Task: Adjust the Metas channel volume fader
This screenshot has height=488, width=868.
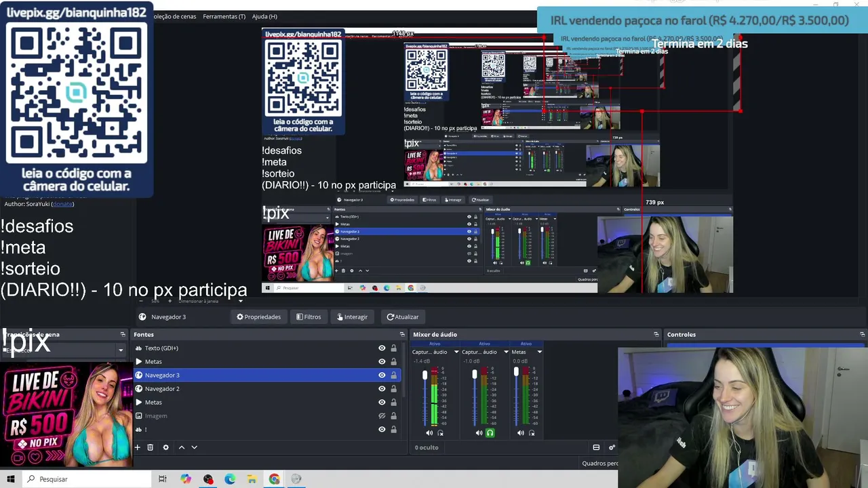Action: click(516, 372)
